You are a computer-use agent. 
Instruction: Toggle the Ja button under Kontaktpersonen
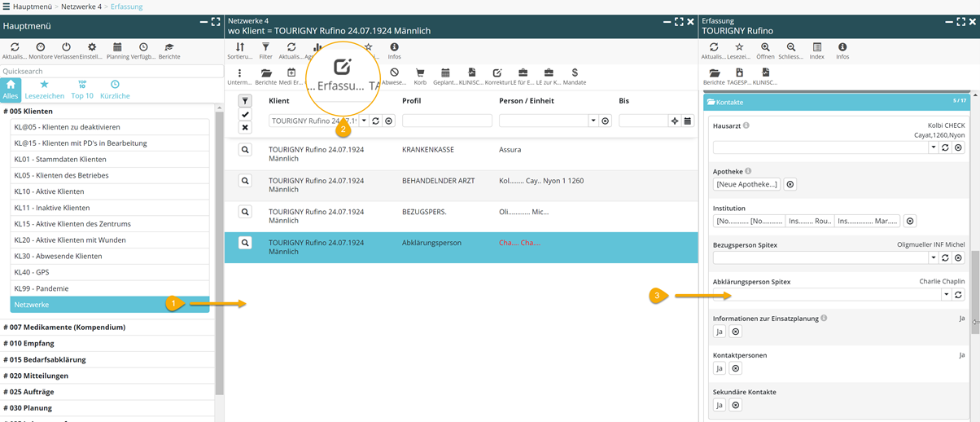point(720,368)
